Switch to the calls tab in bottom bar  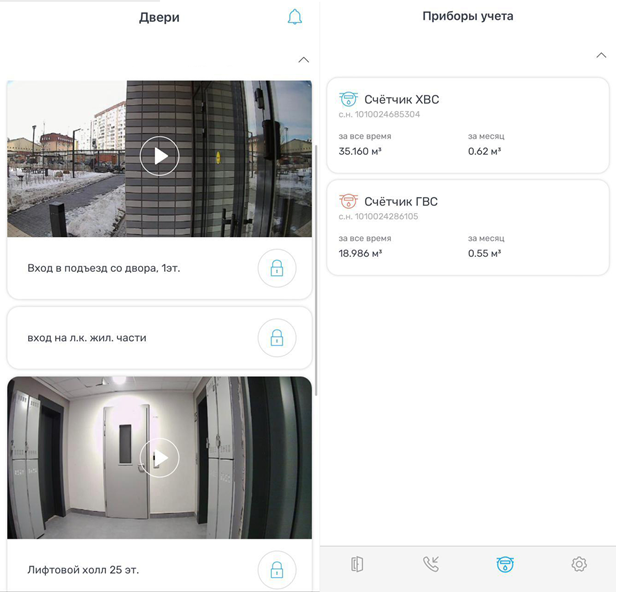click(431, 564)
